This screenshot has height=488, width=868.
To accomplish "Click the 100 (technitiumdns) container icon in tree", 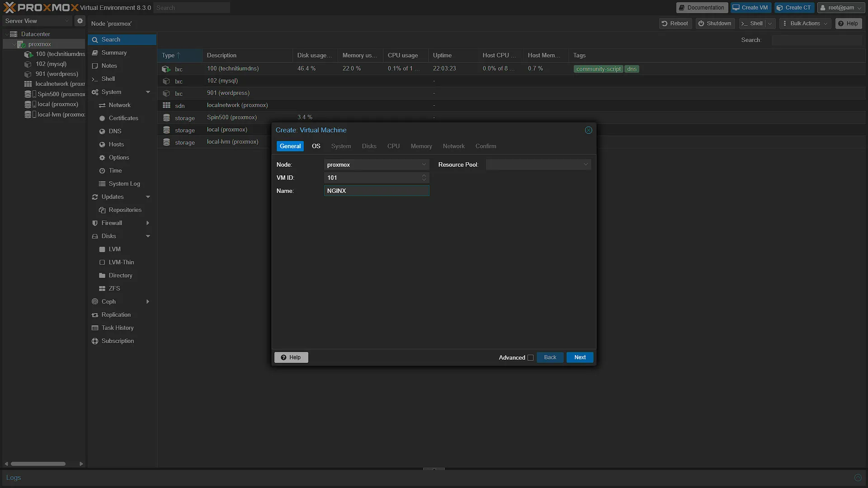I will click(x=28, y=54).
